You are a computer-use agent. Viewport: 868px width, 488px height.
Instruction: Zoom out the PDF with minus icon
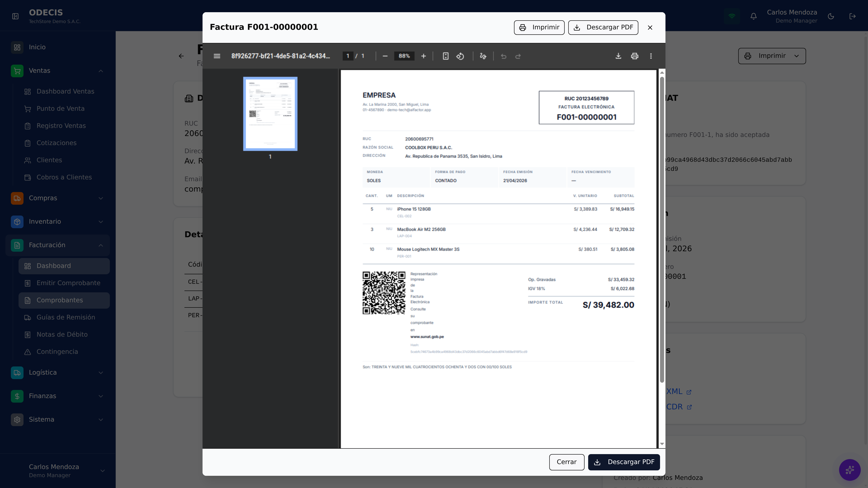(385, 56)
